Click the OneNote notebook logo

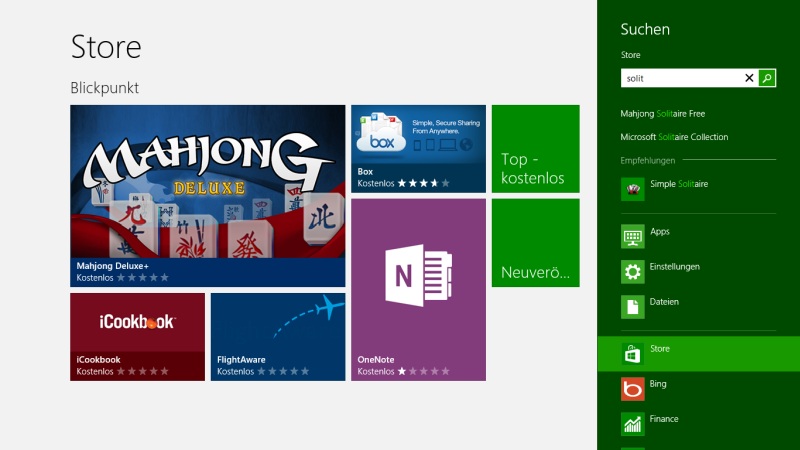(x=418, y=276)
